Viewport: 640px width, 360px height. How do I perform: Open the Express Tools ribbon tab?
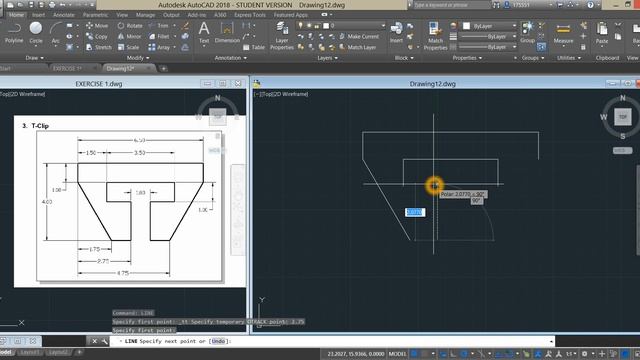pos(250,15)
